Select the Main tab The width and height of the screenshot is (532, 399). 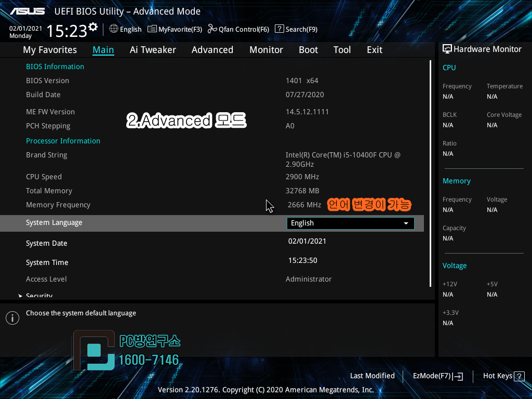click(103, 50)
